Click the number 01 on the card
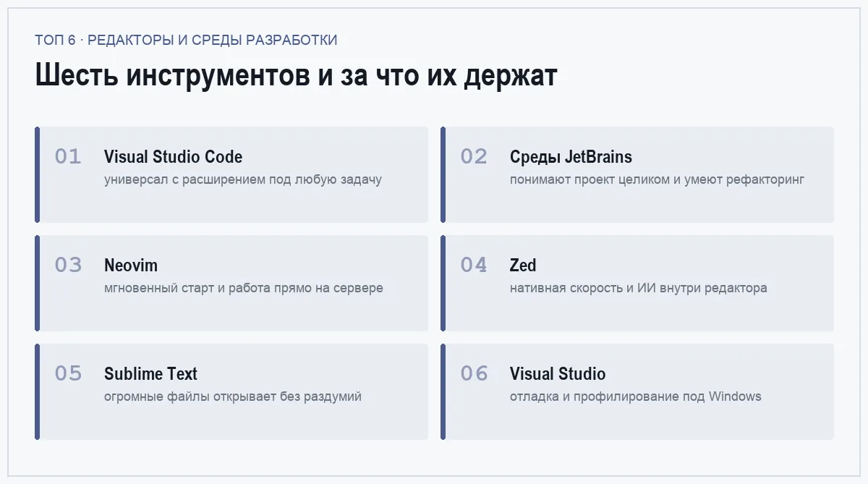This screenshot has height=484, width=868. (x=68, y=156)
